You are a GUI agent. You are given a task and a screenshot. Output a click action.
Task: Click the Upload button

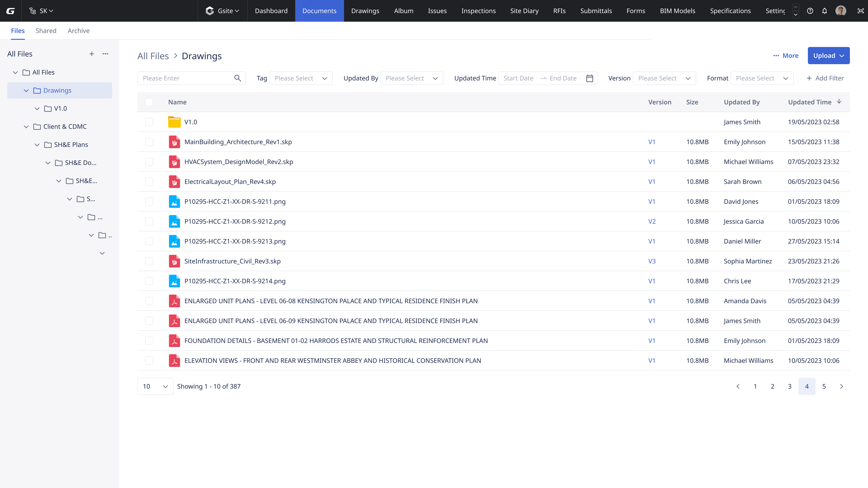[828, 56]
